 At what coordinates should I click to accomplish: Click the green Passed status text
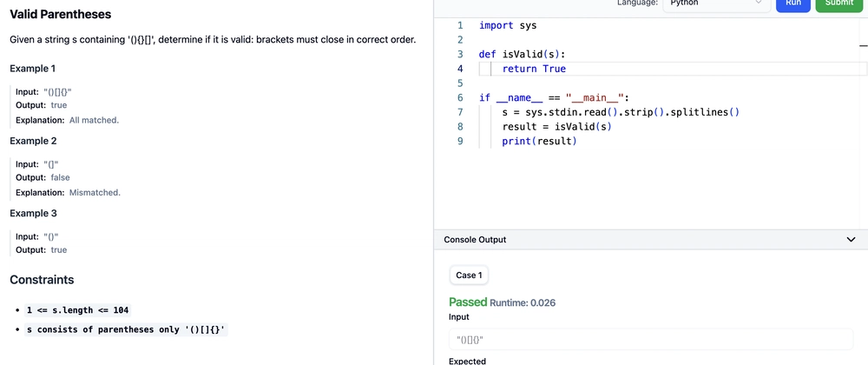pos(468,302)
